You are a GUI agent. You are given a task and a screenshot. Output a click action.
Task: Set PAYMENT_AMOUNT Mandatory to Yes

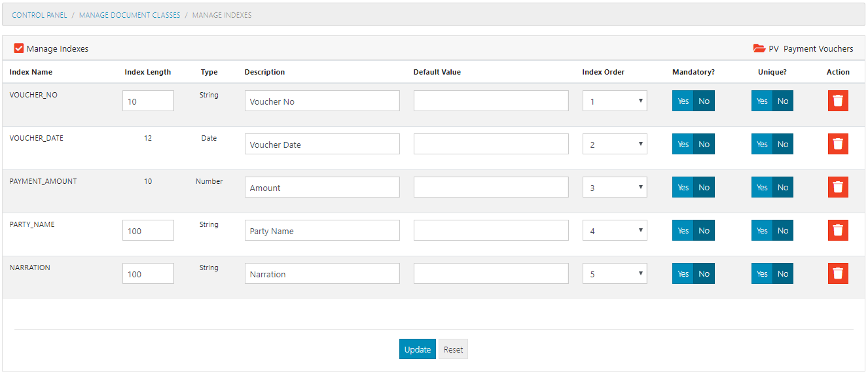click(683, 187)
